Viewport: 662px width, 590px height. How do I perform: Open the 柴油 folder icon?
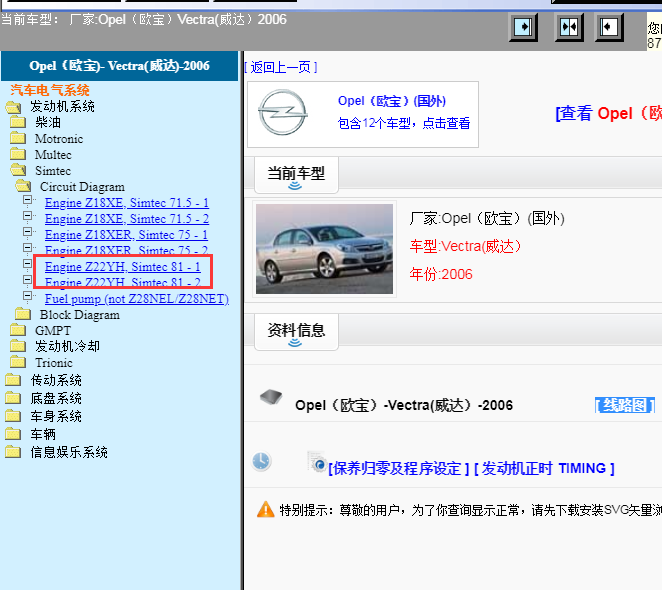(x=18, y=122)
